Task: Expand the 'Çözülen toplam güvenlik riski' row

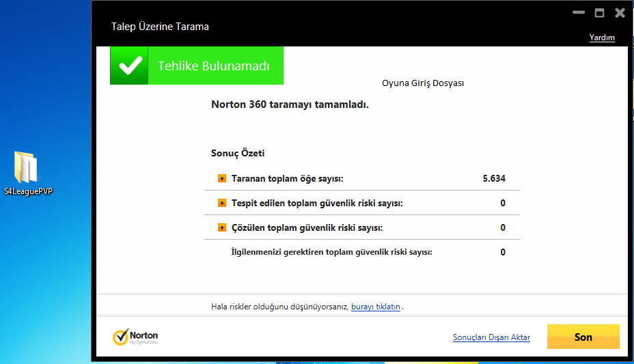Action: (222, 227)
